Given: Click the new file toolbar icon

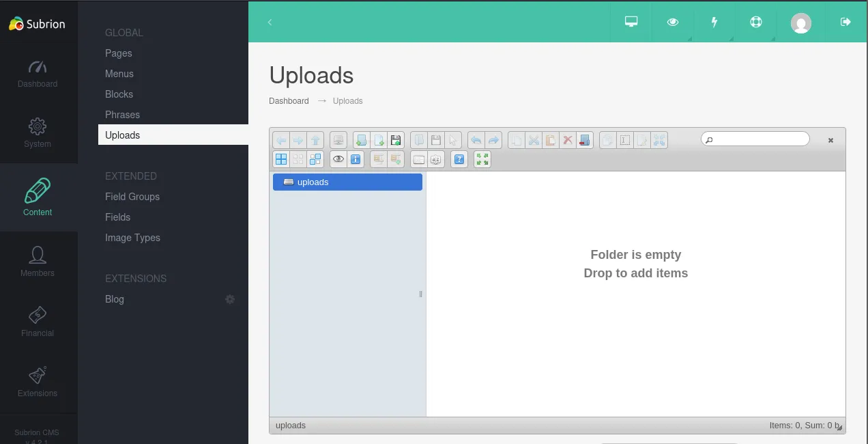Looking at the screenshot, I should (x=379, y=140).
